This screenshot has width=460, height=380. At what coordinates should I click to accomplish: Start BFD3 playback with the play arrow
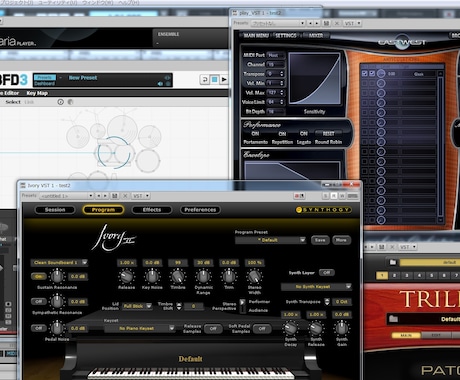(224, 79)
